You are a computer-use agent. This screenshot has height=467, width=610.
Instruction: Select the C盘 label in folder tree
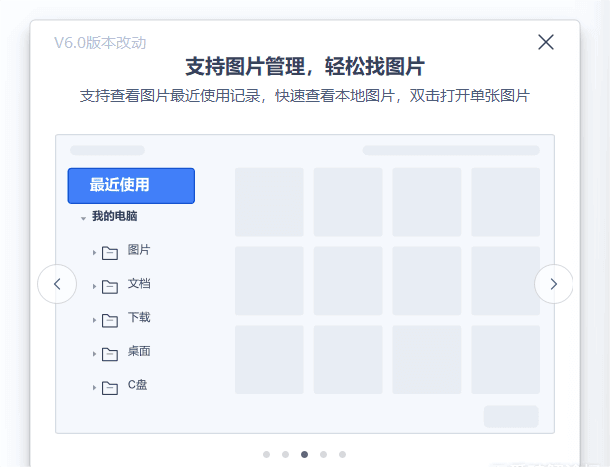click(x=137, y=384)
